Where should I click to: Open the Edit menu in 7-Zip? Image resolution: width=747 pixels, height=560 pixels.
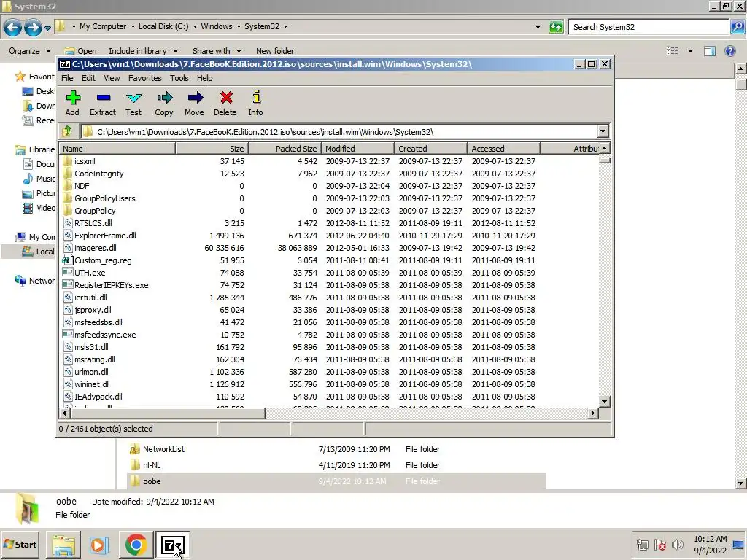click(x=88, y=78)
